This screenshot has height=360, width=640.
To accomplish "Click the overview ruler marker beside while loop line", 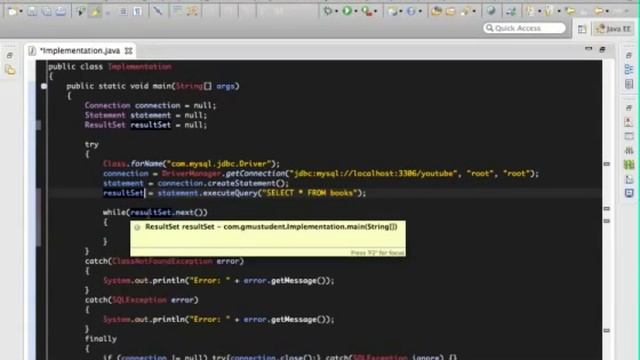I will tap(607, 209).
